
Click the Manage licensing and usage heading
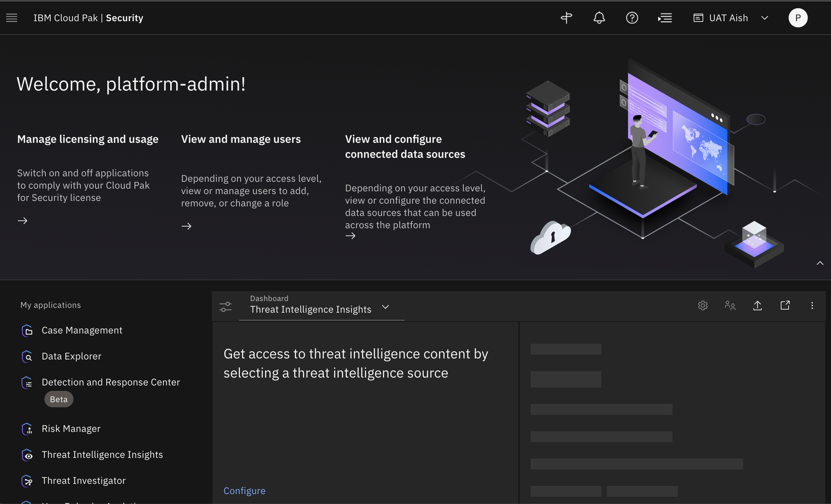click(88, 139)
